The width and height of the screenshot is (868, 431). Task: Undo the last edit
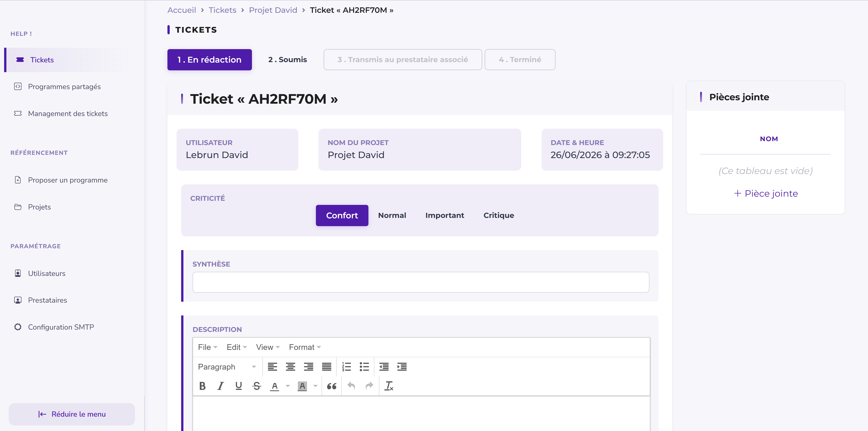351,386
